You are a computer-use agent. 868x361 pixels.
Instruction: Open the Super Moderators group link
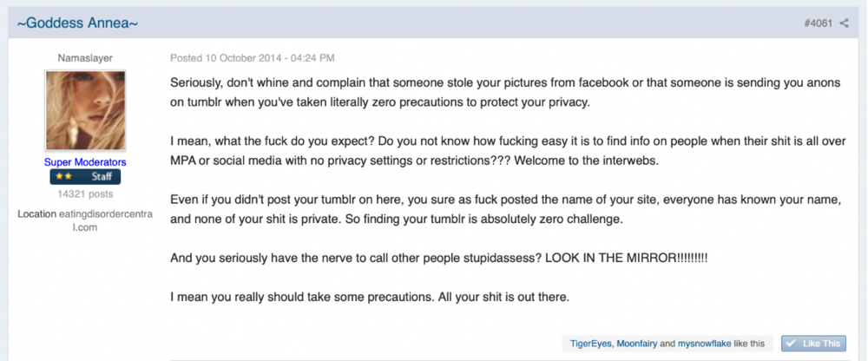85,162
